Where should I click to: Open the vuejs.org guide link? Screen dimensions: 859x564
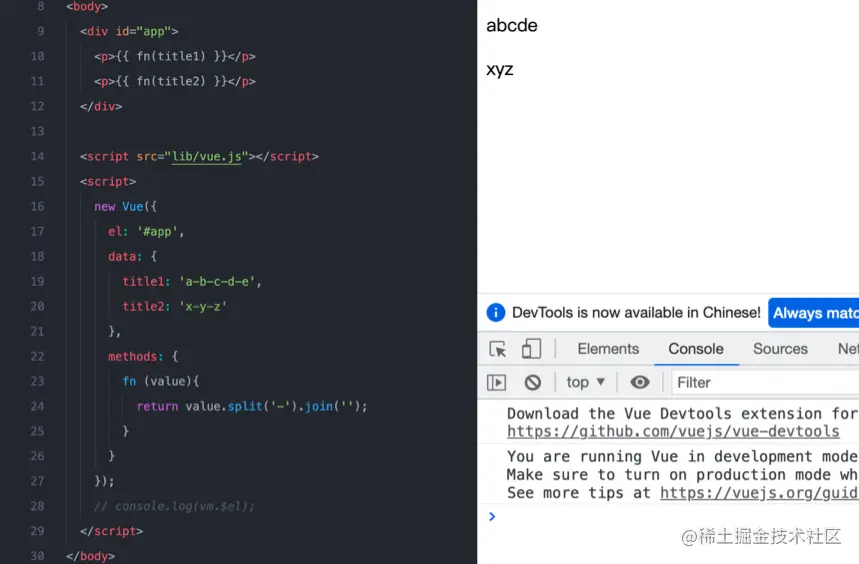tap(759, 493)
